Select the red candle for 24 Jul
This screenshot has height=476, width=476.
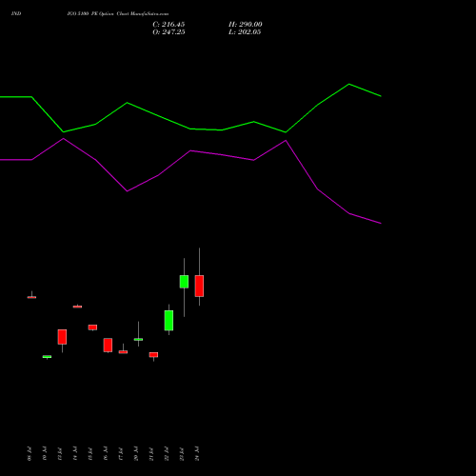199,286
